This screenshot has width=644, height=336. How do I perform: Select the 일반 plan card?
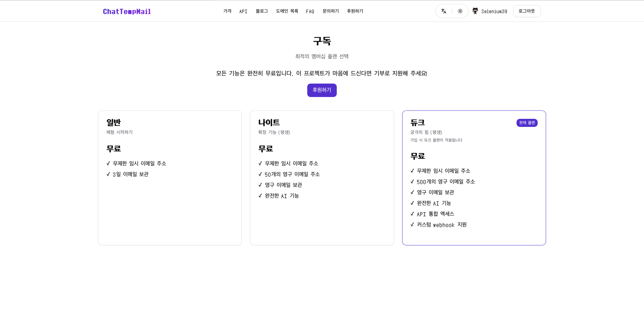tap(170, 178)
